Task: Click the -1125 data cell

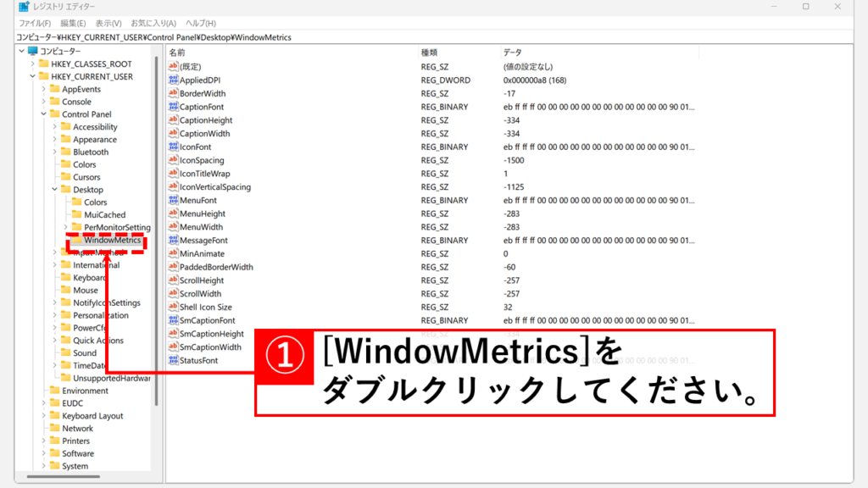Action: pyautogui.click(x=513, y=187)
